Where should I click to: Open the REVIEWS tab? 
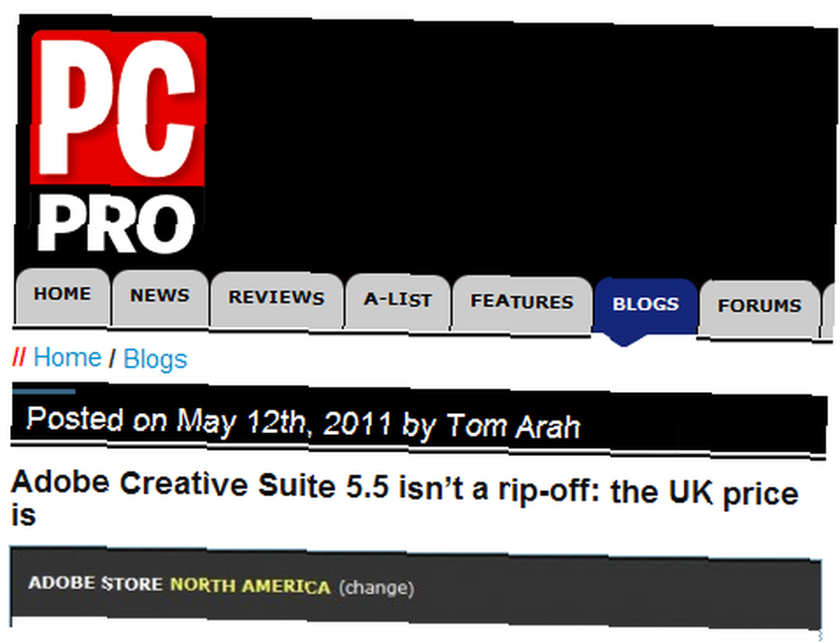276,300
